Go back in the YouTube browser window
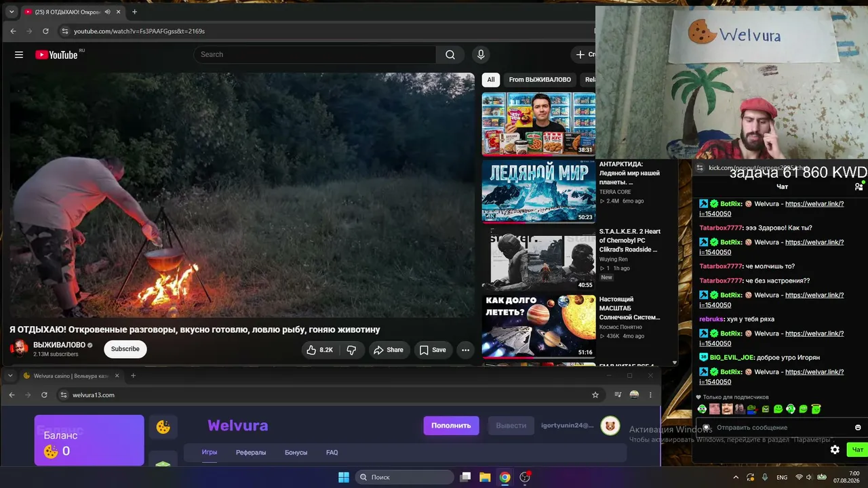868x488 pixels. click(13, 31)
